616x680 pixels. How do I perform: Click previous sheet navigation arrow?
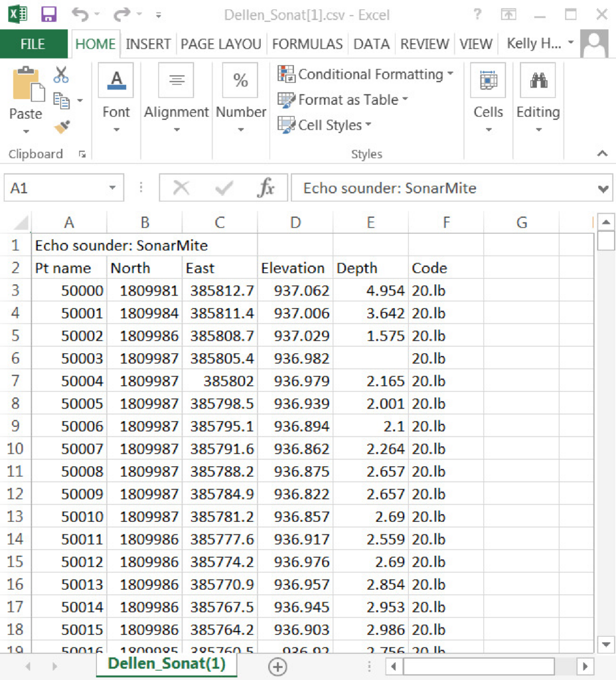point(29,666)
